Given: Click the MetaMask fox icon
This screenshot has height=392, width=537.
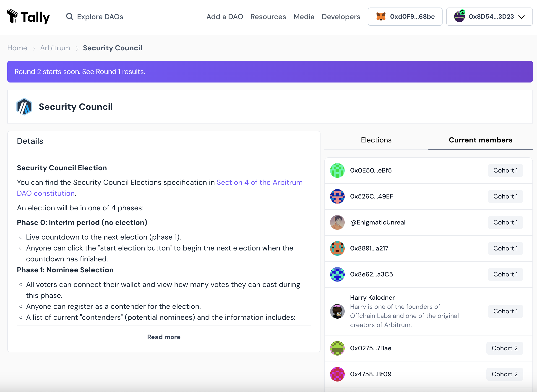Looking at the screenshot, I should (x=381, y=17).
